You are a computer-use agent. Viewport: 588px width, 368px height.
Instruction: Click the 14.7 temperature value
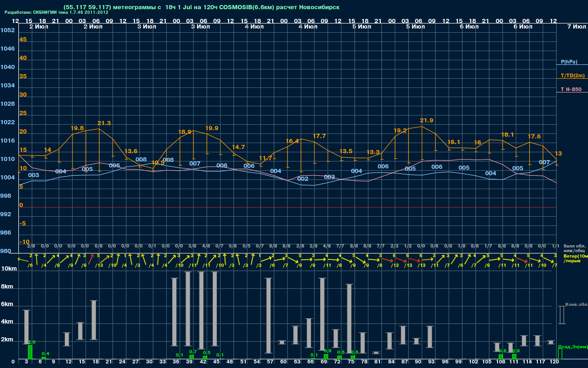pos(238,147)
